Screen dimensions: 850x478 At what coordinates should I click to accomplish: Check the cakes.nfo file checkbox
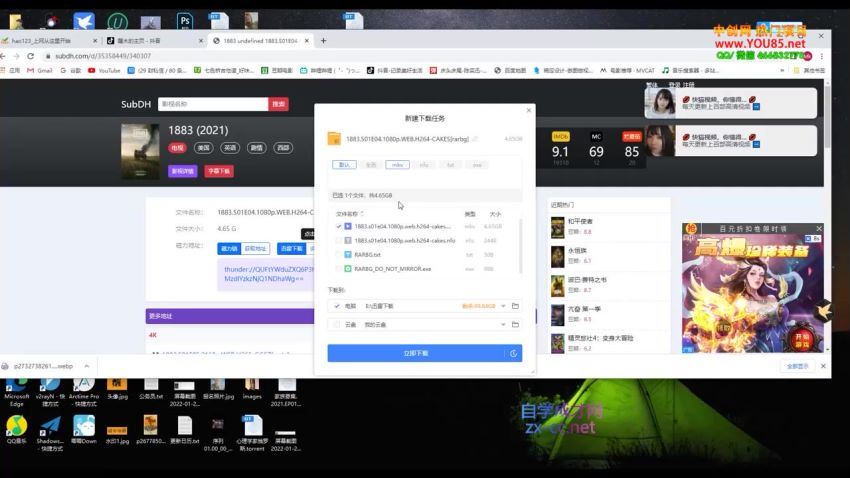coord(339,241)
